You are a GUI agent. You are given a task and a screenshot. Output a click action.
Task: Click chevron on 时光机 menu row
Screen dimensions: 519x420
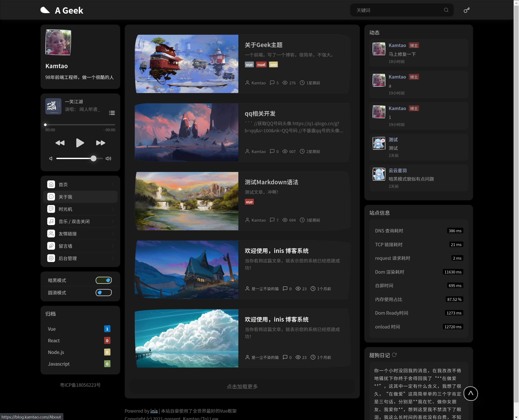(x=113, y=209)
